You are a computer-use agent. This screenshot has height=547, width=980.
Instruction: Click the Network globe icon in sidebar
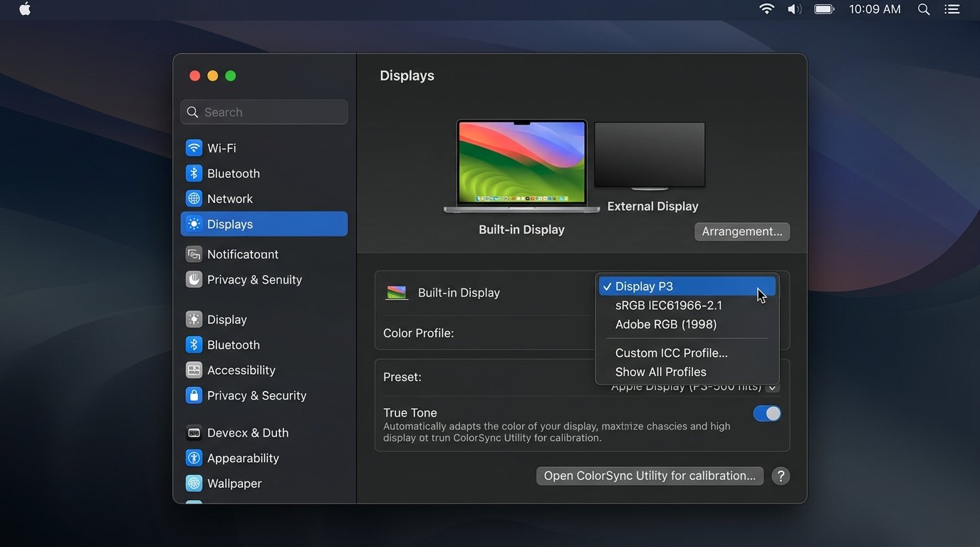tap(194, 199)
